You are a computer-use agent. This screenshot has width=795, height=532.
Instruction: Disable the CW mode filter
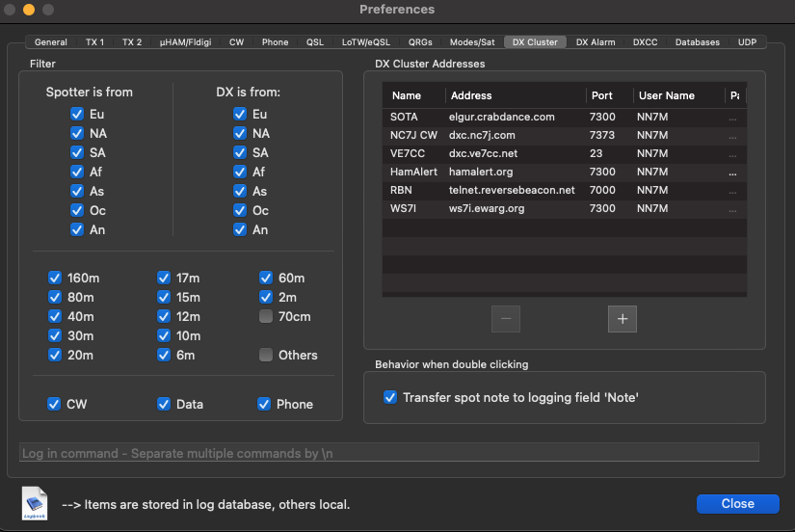[x=55, y=405]
